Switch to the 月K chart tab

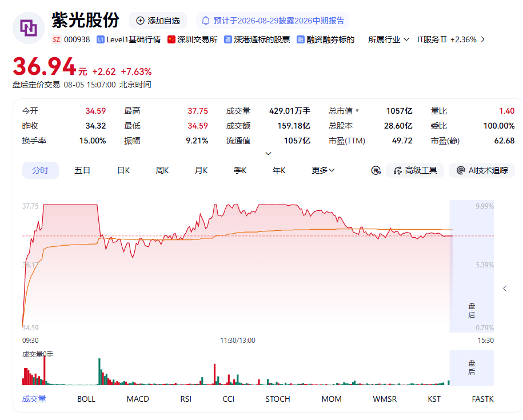tap(201, 170)
